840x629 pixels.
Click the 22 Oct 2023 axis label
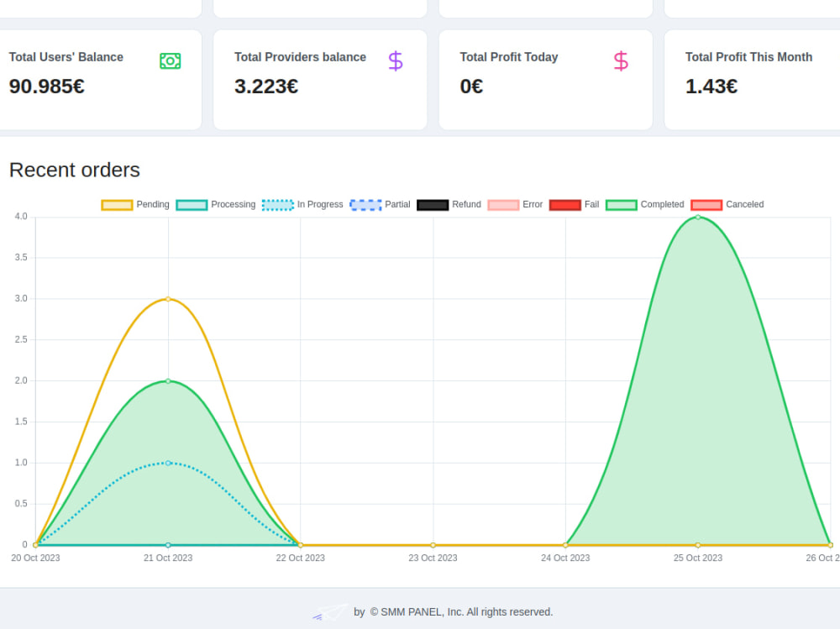tap(301, 558)
